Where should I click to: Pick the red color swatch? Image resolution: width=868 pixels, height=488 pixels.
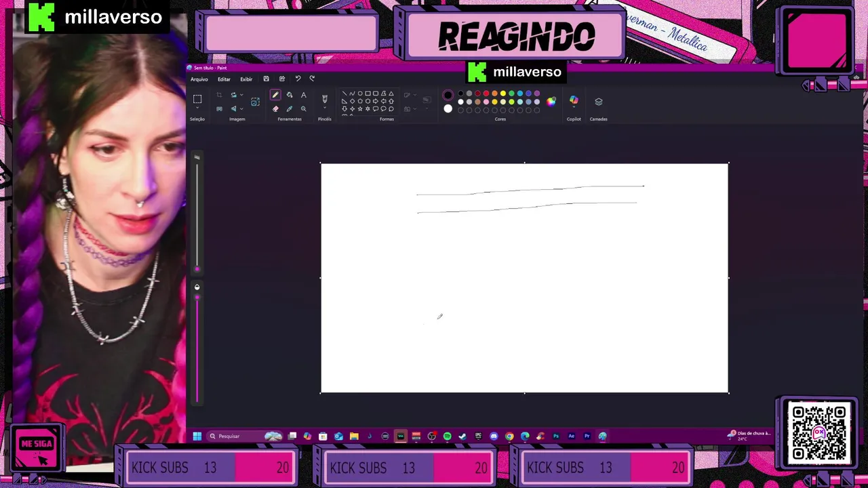pos(486,94)
